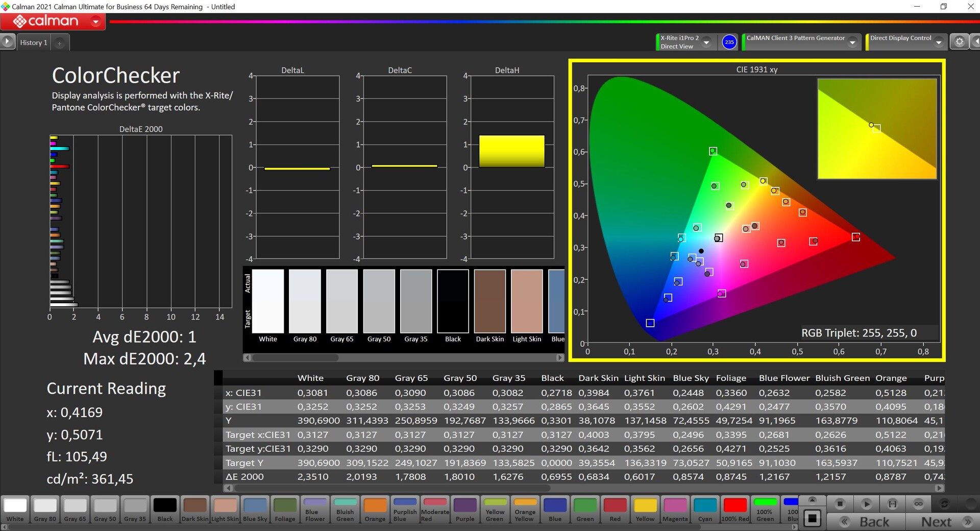Open the X-Rite i1Pro 2 meter dropdown
980x531 pixels.
tap(706, 42)
